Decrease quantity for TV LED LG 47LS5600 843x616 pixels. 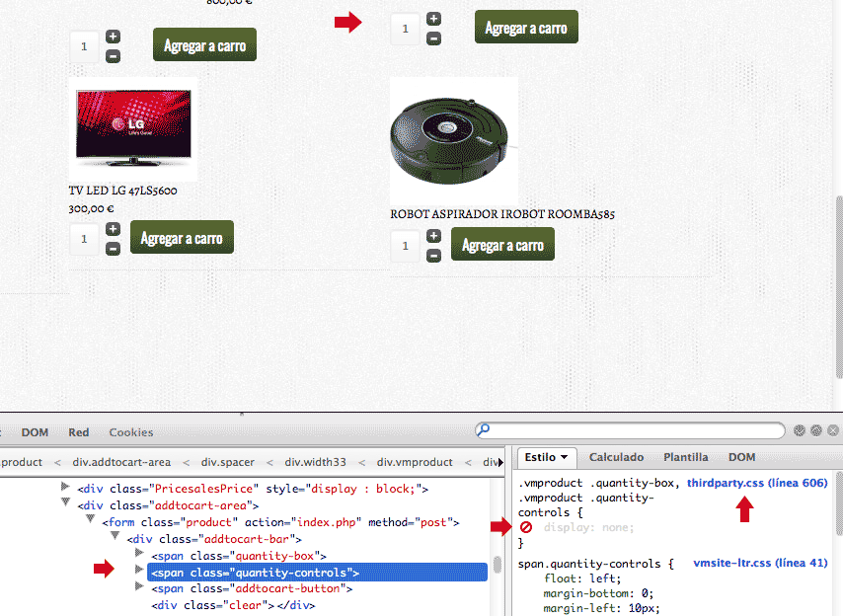113,249
